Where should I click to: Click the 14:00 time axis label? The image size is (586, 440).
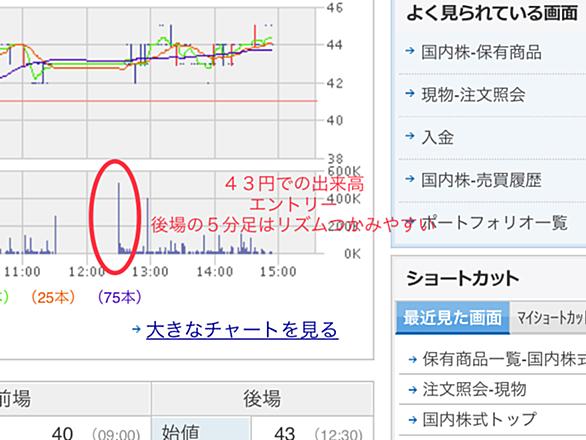point(215,272)
